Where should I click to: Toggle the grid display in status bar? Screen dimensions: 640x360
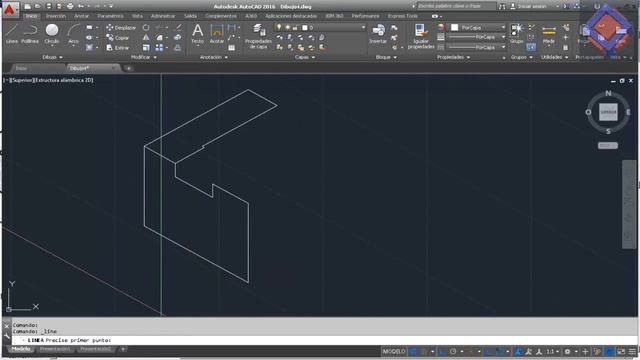[x=413, y=351]
